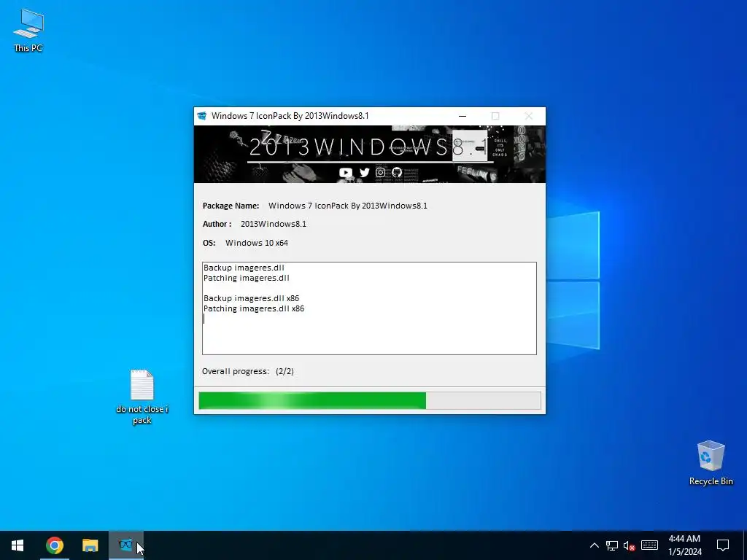The height and width of the screenshot is (560, 747).
Task: Click the Package Name value text
Action: pos(348,206)
